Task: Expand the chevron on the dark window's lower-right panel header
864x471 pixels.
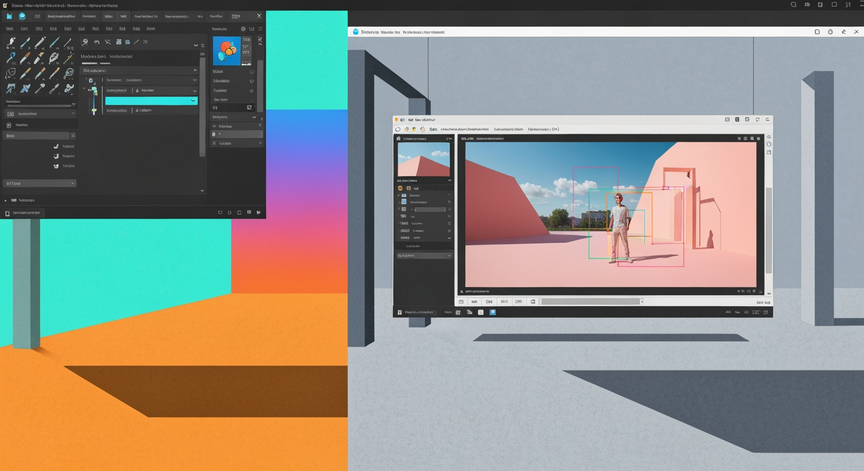Action: [x=254, y=117]
